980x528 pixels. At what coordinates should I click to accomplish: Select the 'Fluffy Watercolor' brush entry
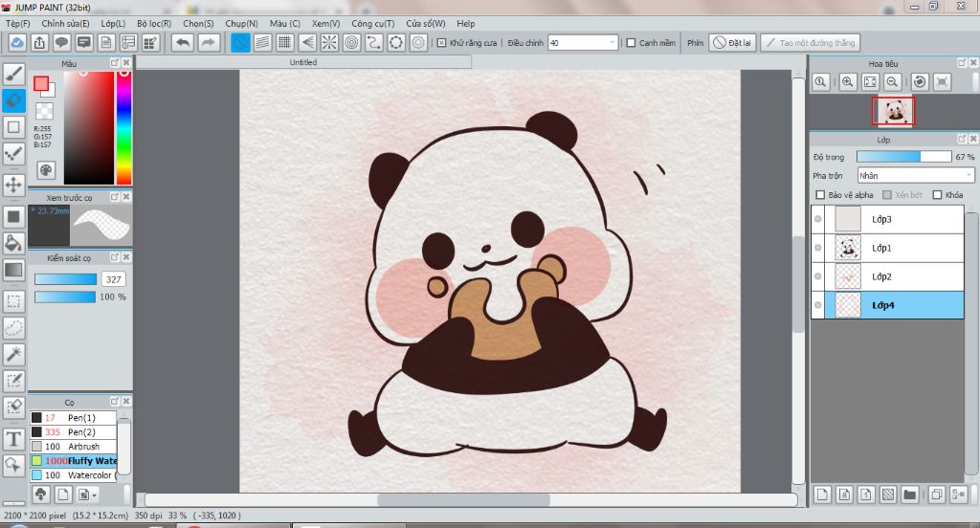point(73,460)
